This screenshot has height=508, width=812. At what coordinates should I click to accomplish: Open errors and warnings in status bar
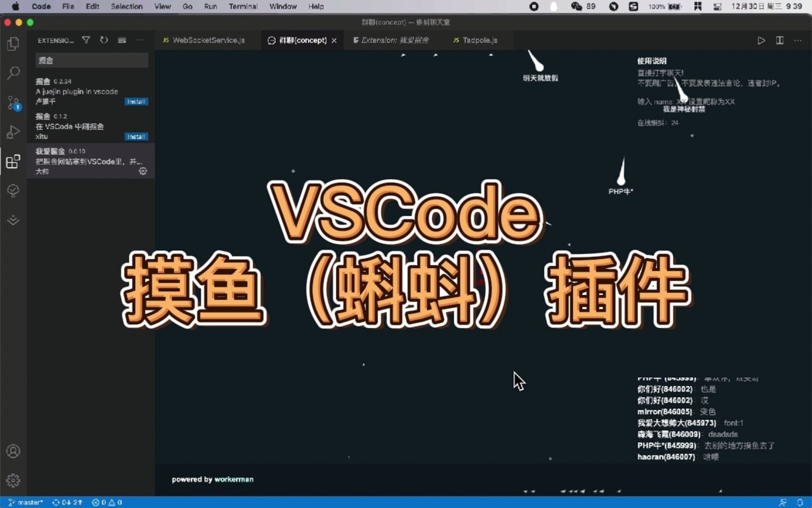click(x=107, y=502)
